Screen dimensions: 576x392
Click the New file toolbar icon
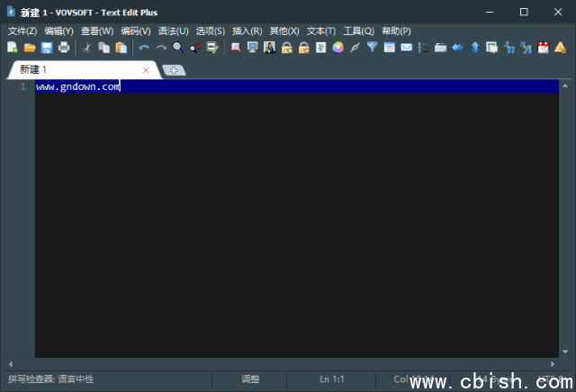coord(13,48)
